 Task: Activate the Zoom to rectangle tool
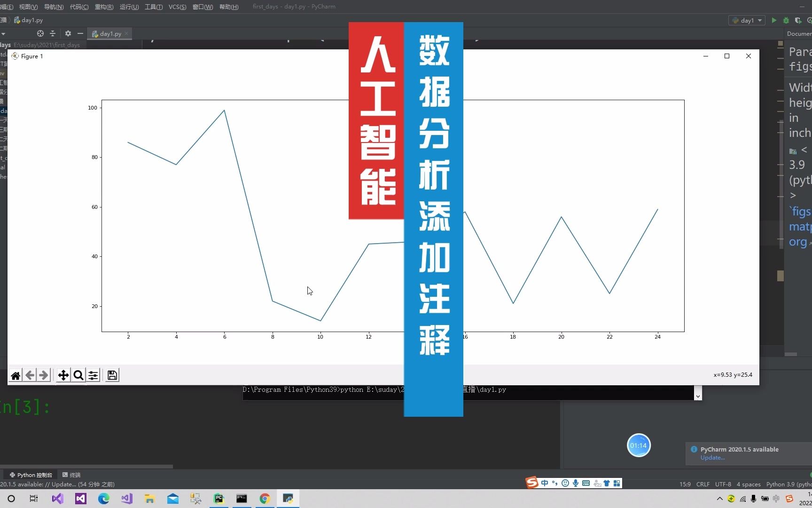click(78, 375)
